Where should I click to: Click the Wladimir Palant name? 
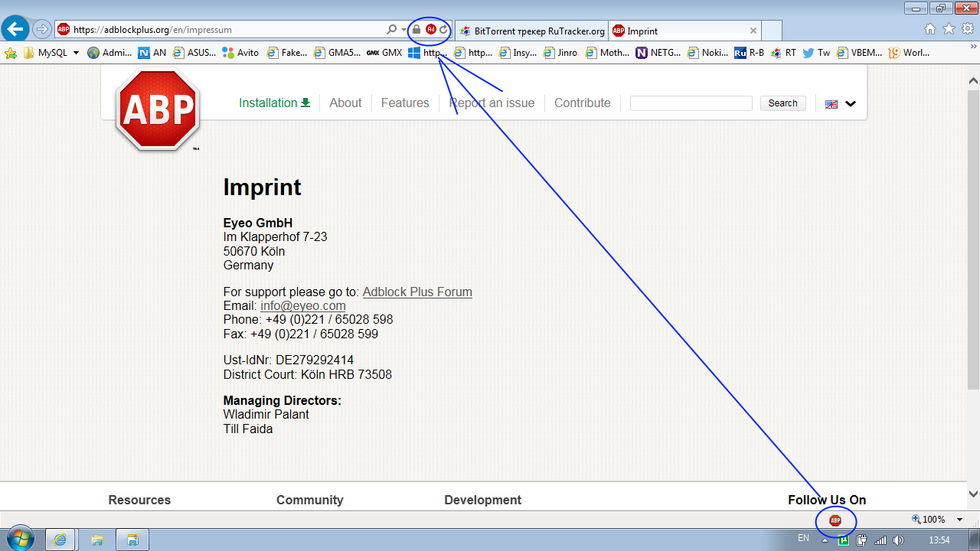(266, 414)
